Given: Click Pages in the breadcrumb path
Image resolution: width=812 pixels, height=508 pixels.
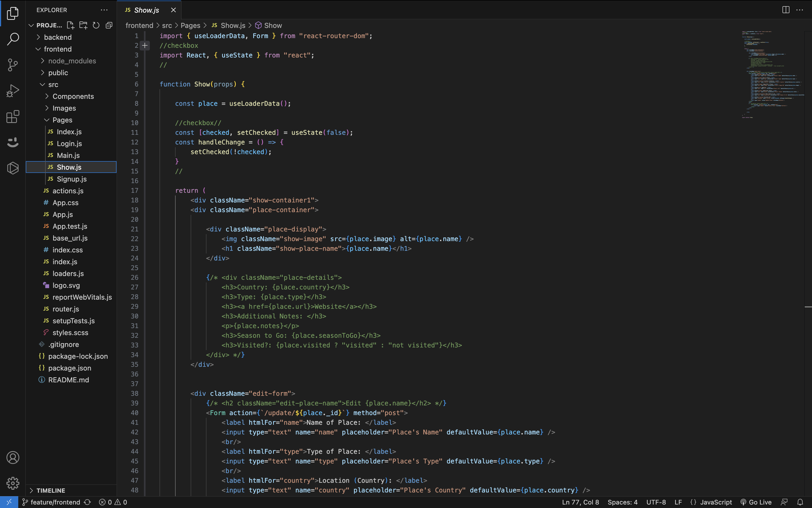Looking at the screenshot, I should pyautogui.click(x=190, y=26).
